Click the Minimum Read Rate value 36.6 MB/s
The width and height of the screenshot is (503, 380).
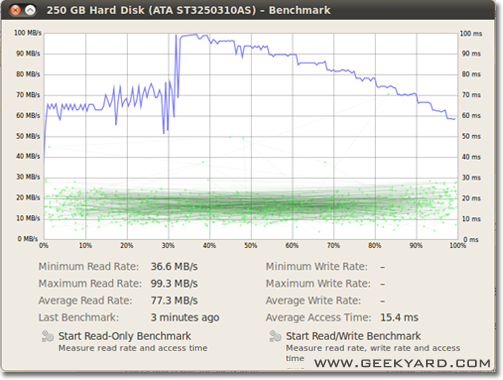(x=174, y=267)
